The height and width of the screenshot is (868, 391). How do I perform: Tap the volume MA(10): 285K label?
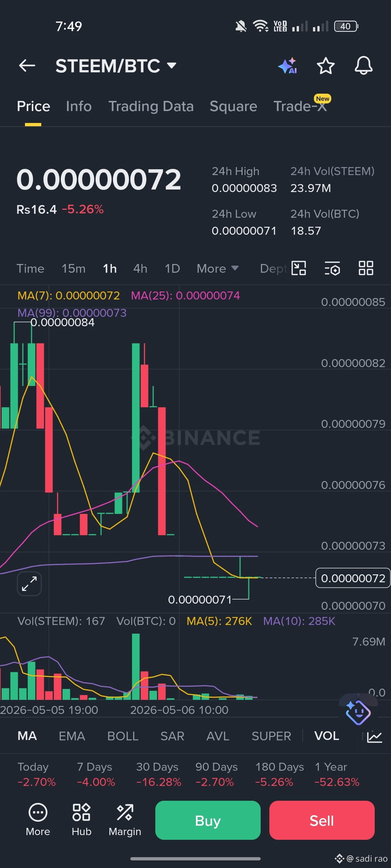[299, 621]
